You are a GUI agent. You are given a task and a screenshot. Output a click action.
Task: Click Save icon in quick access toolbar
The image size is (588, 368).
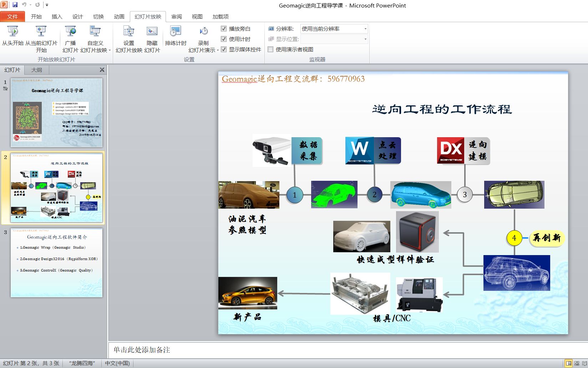[15, 5]
